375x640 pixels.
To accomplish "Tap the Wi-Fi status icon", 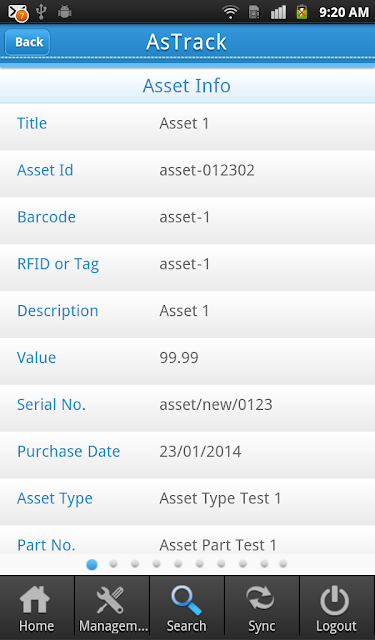I will 231,12.
